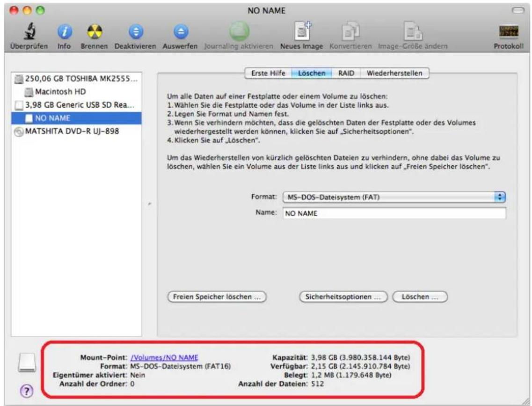Click the Format value MS-DOS-Dateisystem (FAT16)
Screen dimensions: 532x406
point(181,366)
